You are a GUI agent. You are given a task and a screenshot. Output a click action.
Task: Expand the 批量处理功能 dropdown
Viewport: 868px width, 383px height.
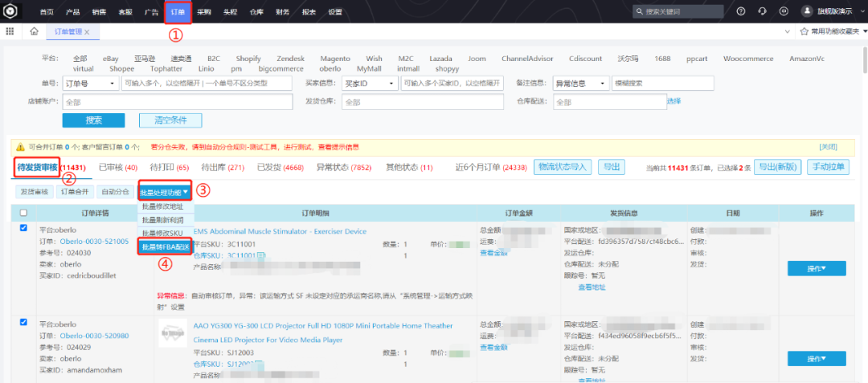(x=164, y=192)
